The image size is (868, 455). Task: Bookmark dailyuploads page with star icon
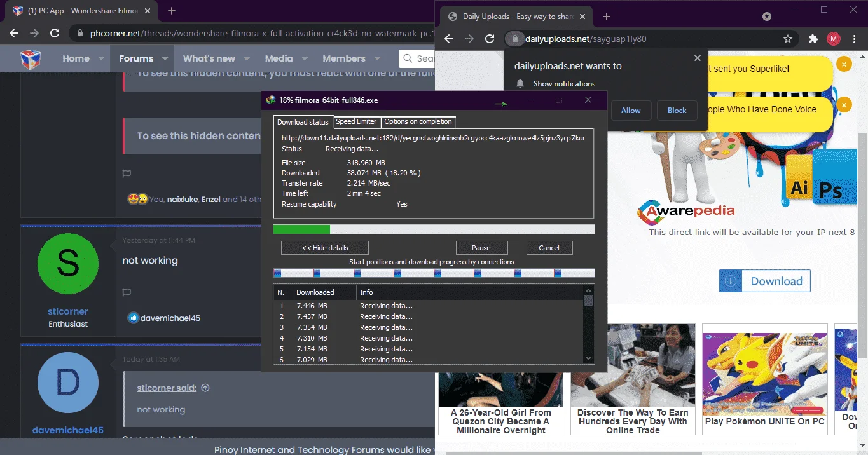point(788,39)
